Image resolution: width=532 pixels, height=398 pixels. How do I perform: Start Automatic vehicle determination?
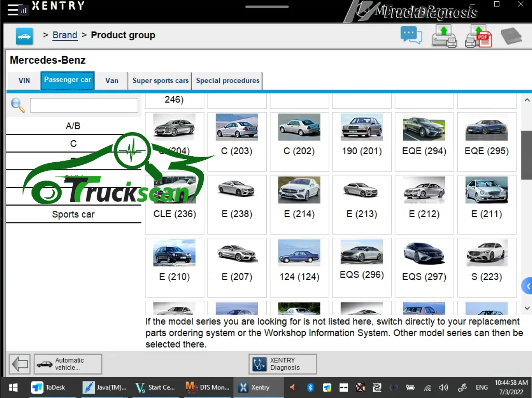[68, 364]
